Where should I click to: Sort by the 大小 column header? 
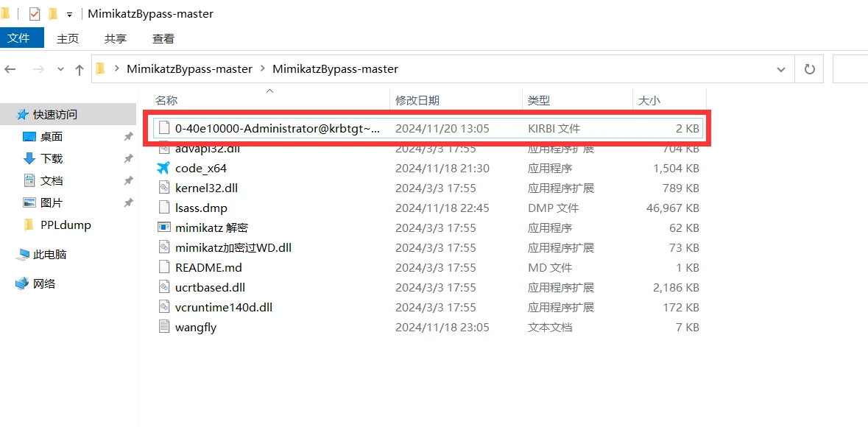click(x=649, y=100)
